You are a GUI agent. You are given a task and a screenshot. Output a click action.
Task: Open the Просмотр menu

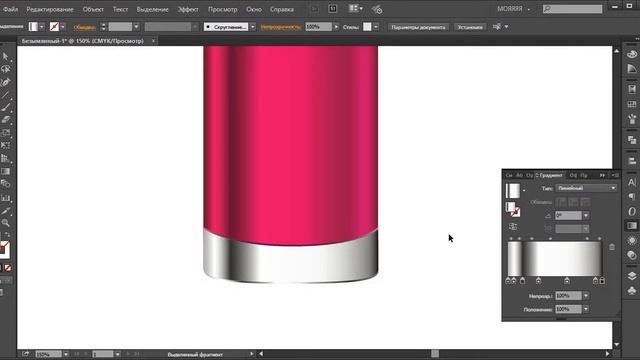[222, 9]
